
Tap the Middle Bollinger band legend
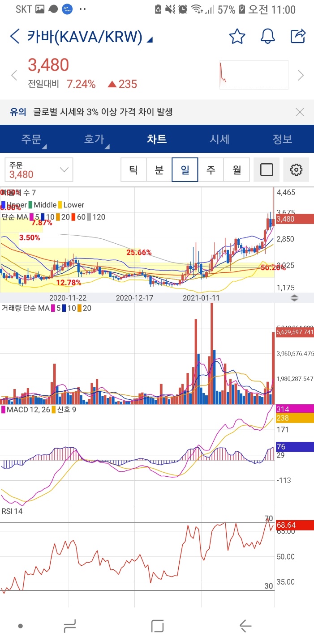coord(42,205)
